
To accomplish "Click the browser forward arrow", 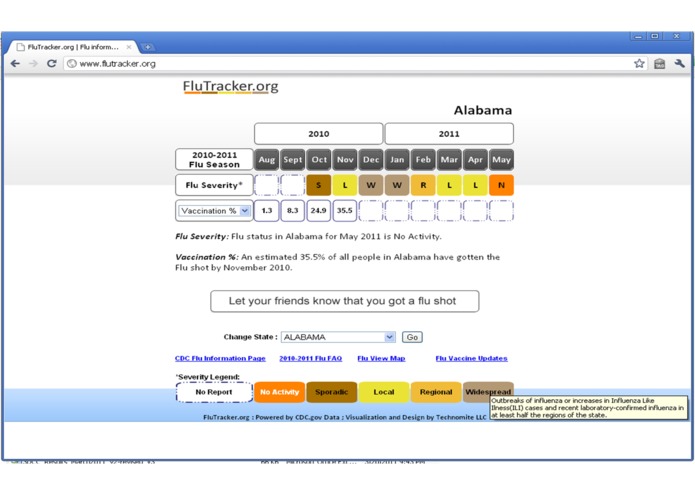I will click(x=34, y=64).
